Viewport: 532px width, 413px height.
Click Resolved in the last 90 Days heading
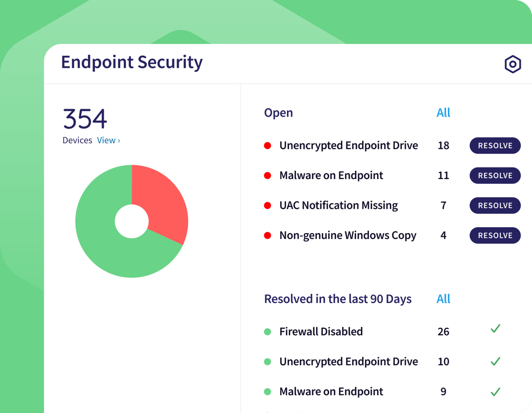click(338, 299)
